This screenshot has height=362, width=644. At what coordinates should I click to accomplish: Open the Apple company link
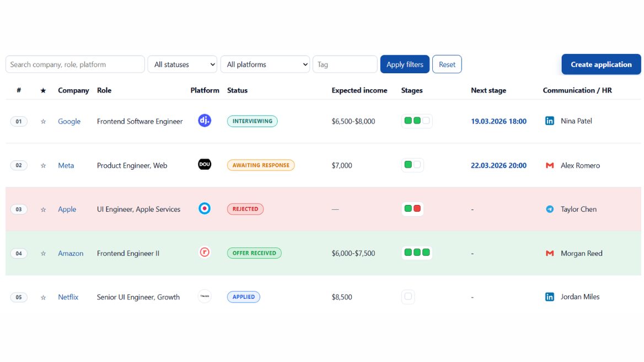tap(67, 209)
